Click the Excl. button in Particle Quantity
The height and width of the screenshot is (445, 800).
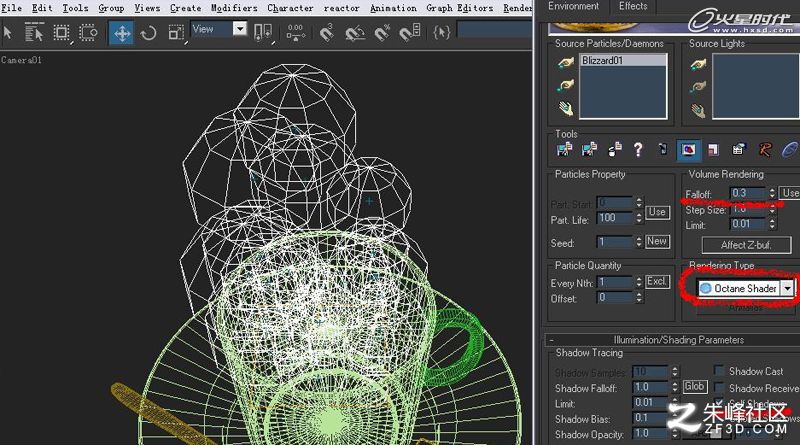657,282
